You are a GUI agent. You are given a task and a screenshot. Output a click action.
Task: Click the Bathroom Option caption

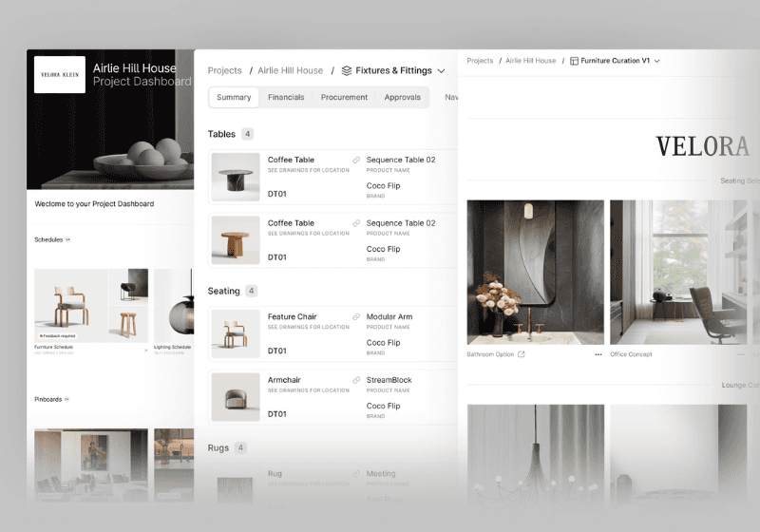pos(490,354)
